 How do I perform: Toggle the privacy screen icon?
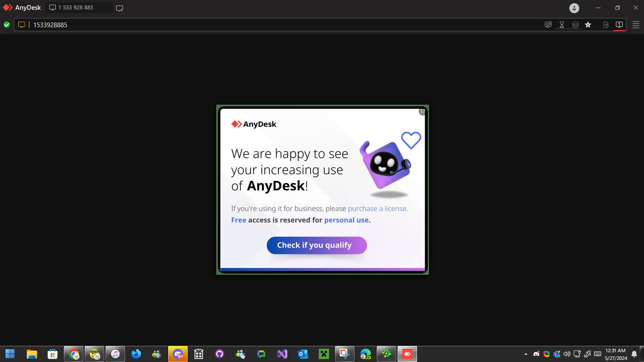pyautogui.click(x=548, y=25)
